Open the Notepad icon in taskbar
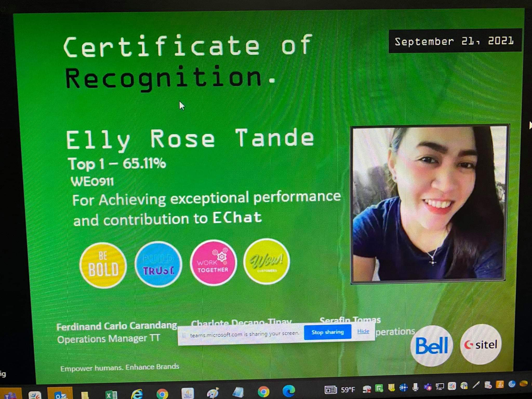 [238, 392]
